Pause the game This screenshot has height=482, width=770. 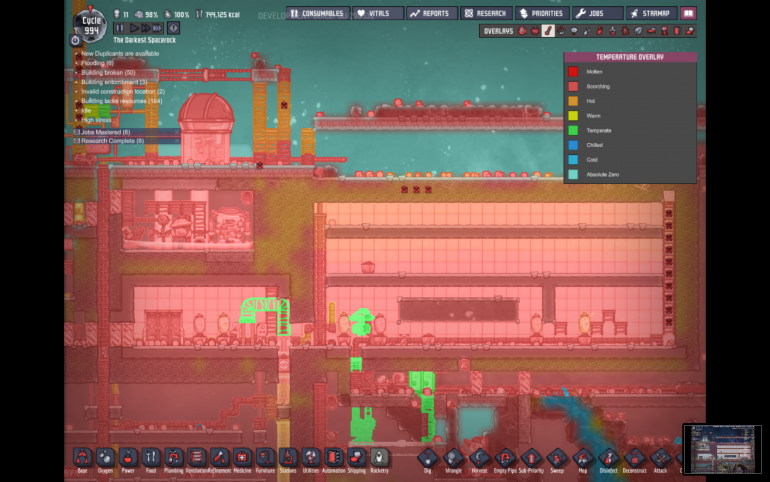(120, 28)
